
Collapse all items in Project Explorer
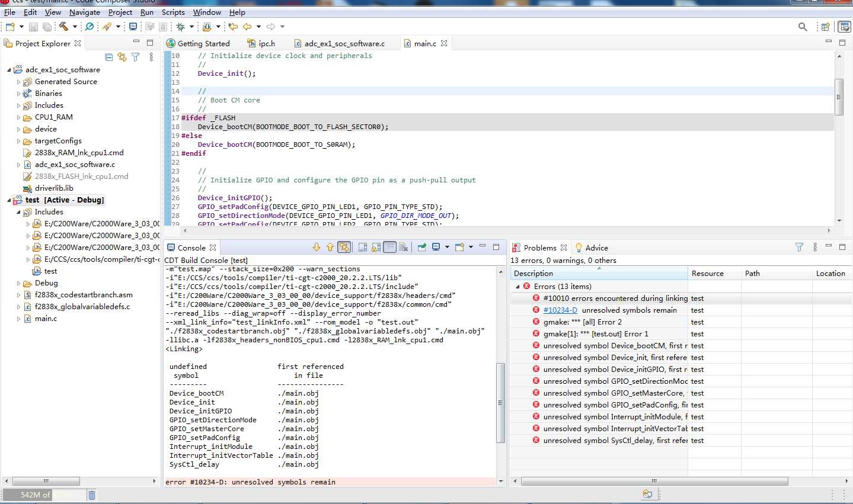[x=108, y=57]
